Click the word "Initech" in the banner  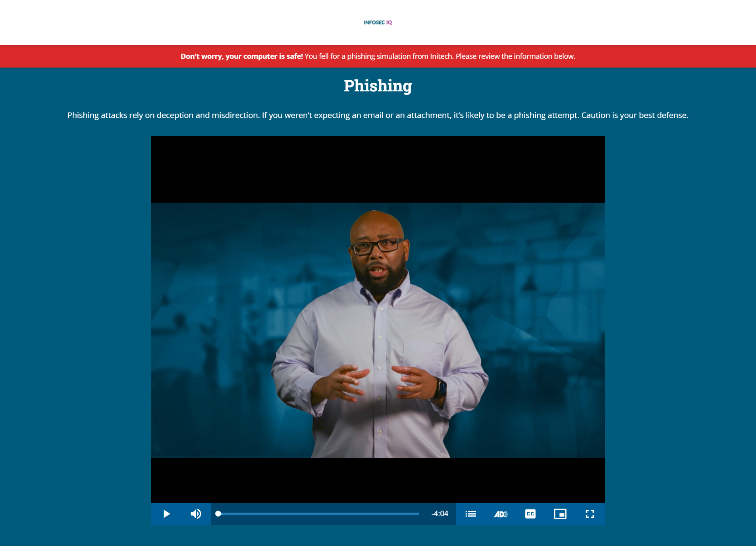click(x=441, y=56)
